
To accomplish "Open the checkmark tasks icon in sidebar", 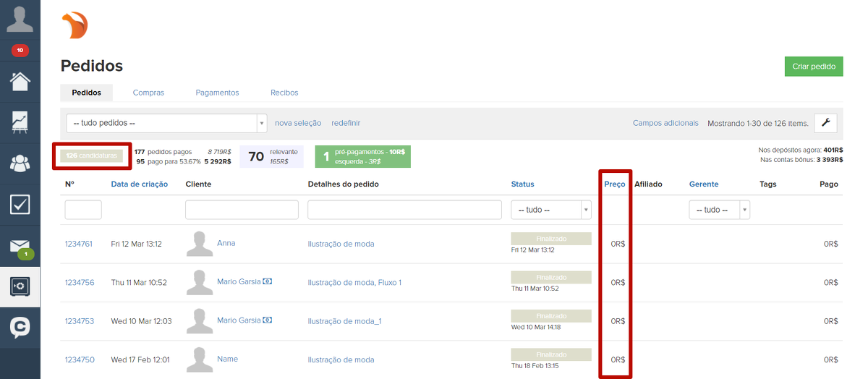I will [20, 204].
